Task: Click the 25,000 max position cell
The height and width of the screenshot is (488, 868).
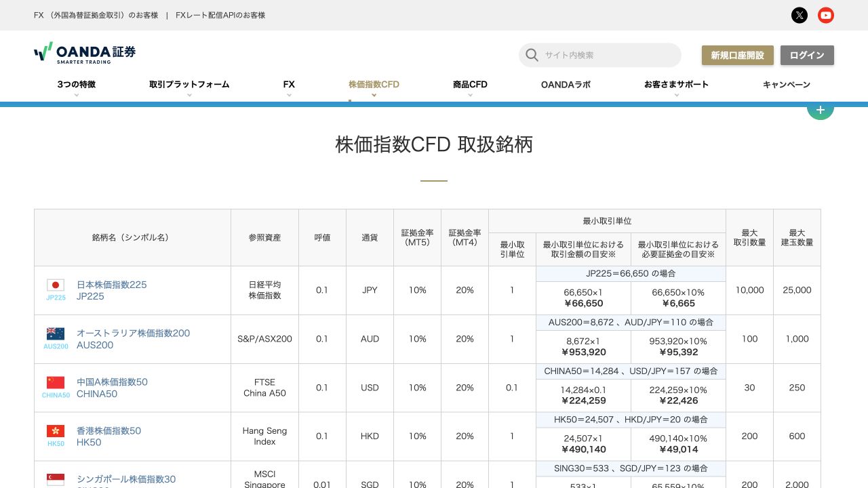Action: 797,290
